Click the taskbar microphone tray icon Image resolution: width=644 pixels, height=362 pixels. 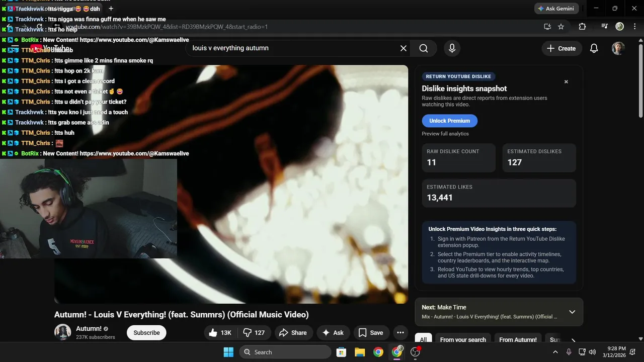coord(569,352)
